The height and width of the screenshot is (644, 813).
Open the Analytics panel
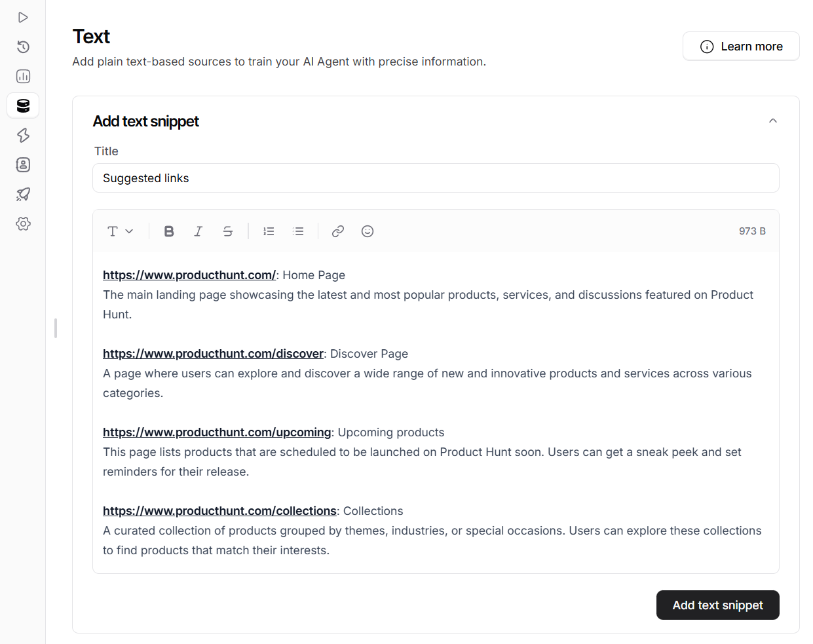coord(23,76)
